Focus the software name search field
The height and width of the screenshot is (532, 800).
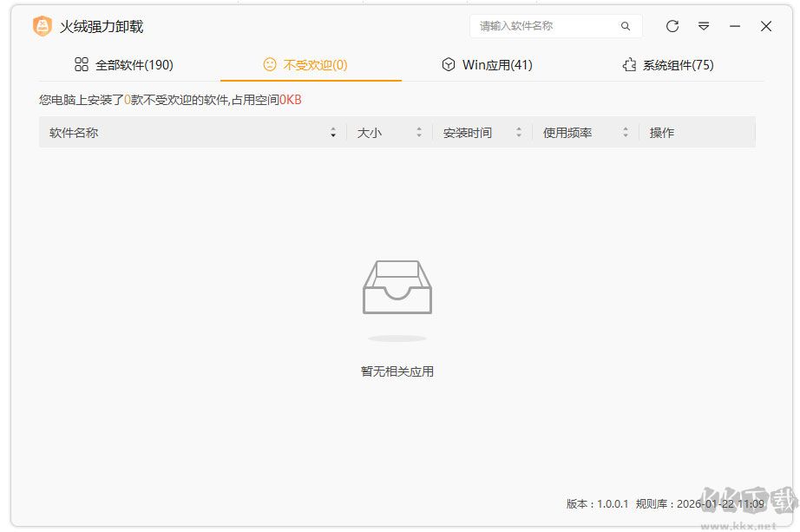coord(555,26)
